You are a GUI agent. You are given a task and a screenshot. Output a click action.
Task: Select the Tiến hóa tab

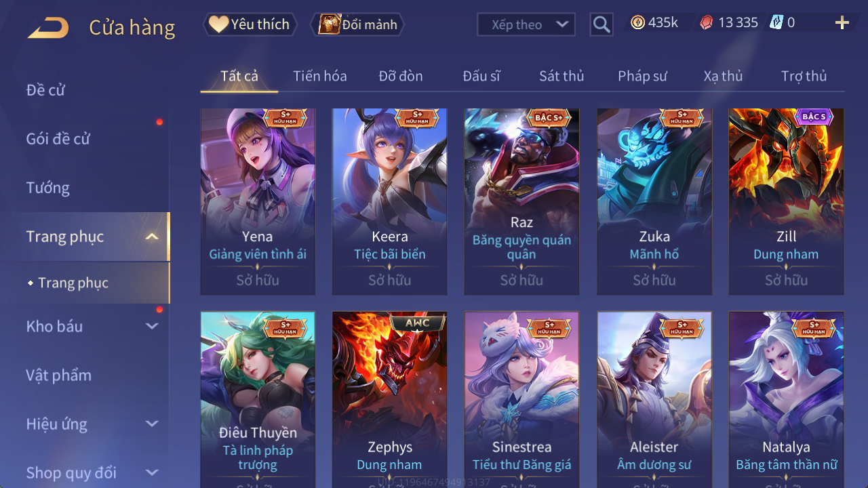click(x=320, y=76)
